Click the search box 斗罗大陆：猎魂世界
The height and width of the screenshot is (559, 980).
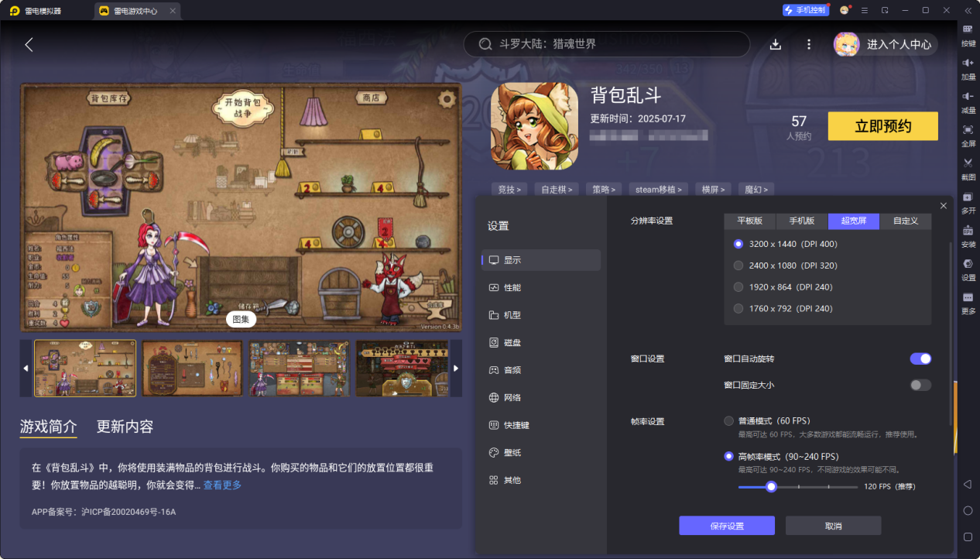click(x=606, y=44)
